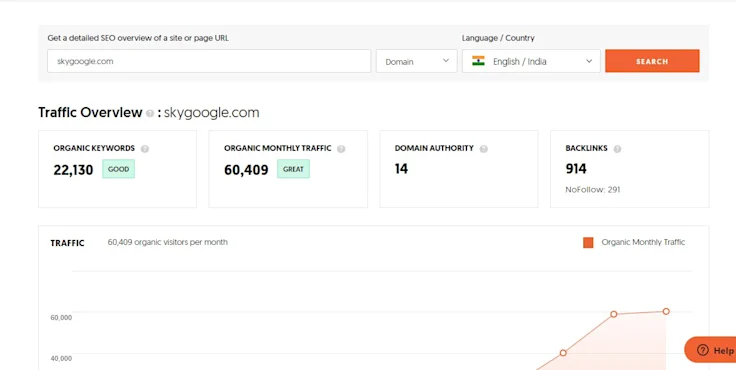Click help icon next to Domain Authority

483,149
